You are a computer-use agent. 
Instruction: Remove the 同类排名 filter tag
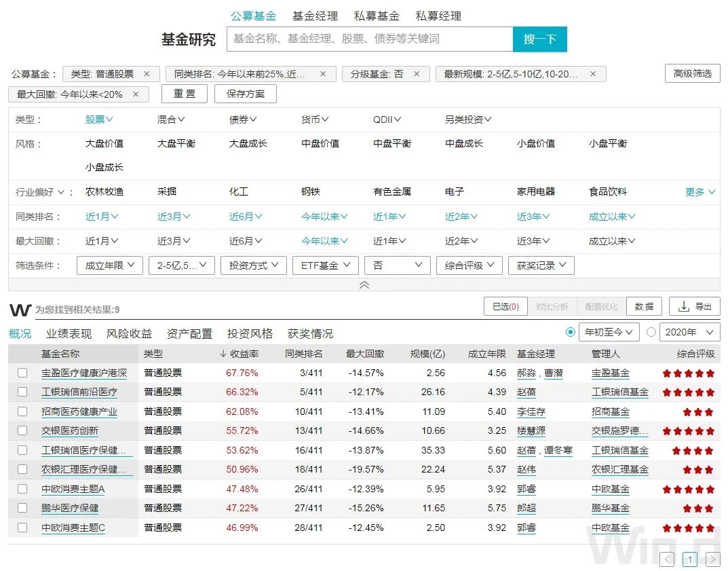(x=323, y=74)
